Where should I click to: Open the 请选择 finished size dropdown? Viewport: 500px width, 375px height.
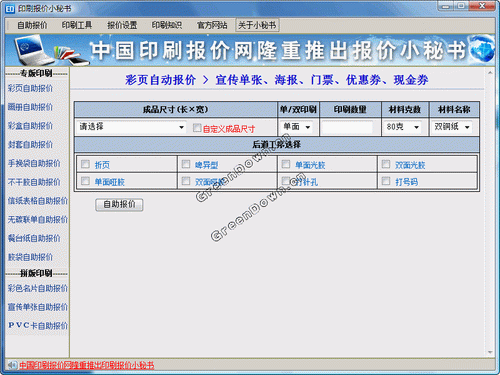tap(131, 127)
